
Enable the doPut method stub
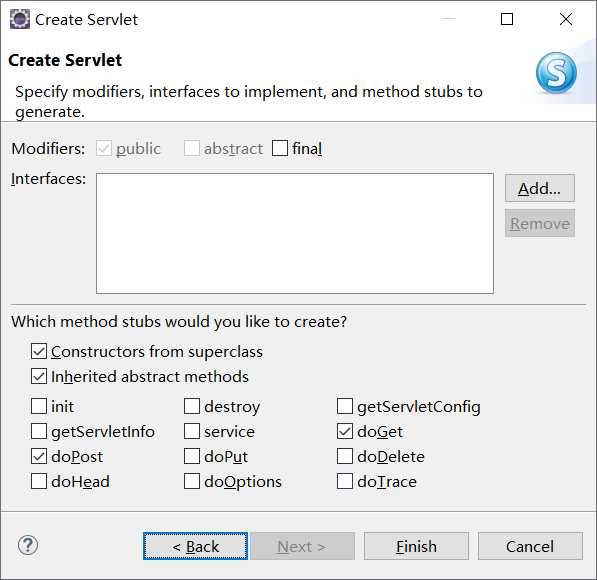pos(192,456)
